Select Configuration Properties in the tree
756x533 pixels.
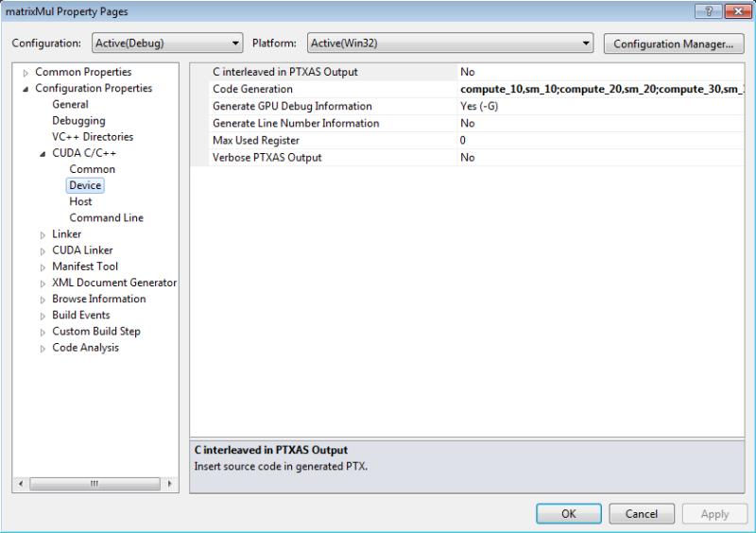pos(94,88)
